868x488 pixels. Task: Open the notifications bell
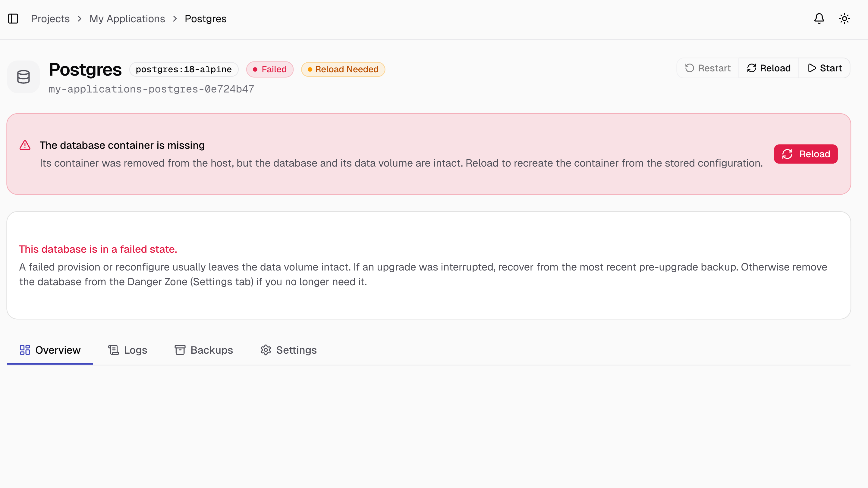tap(819, 18)
